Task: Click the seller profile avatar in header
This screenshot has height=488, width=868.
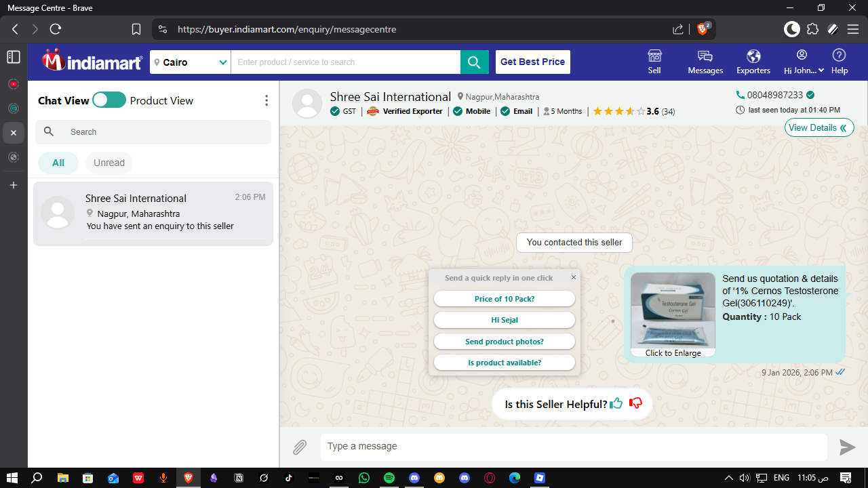Action: point(307,104)
